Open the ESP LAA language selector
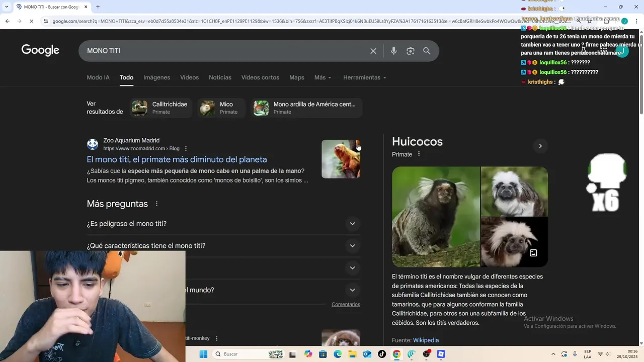644x362 pixels. (588, 354)
